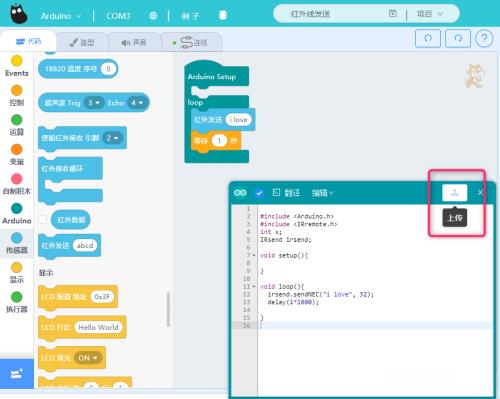Click the block palette vertical scrollbar
Screen dimensions: 500x399
(168, 309)
